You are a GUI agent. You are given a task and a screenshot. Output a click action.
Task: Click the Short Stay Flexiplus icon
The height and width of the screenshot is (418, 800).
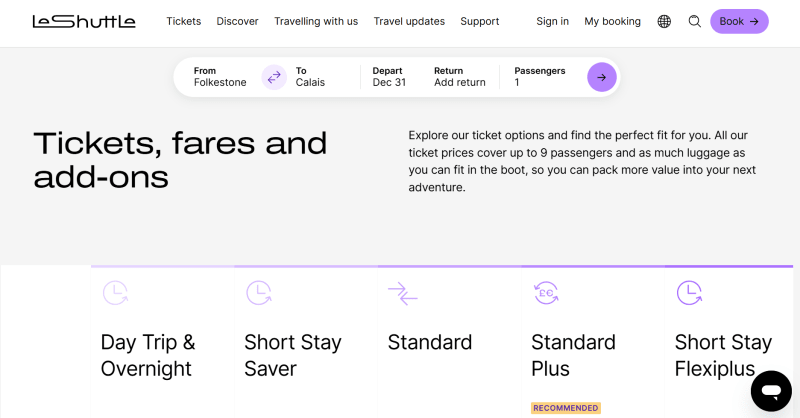pyautogui.click(x=689, y=292)
